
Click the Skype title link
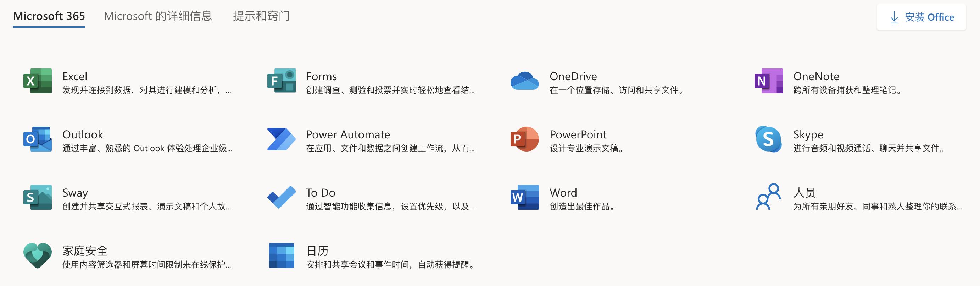pyautogui.click(x=808, y=134)
